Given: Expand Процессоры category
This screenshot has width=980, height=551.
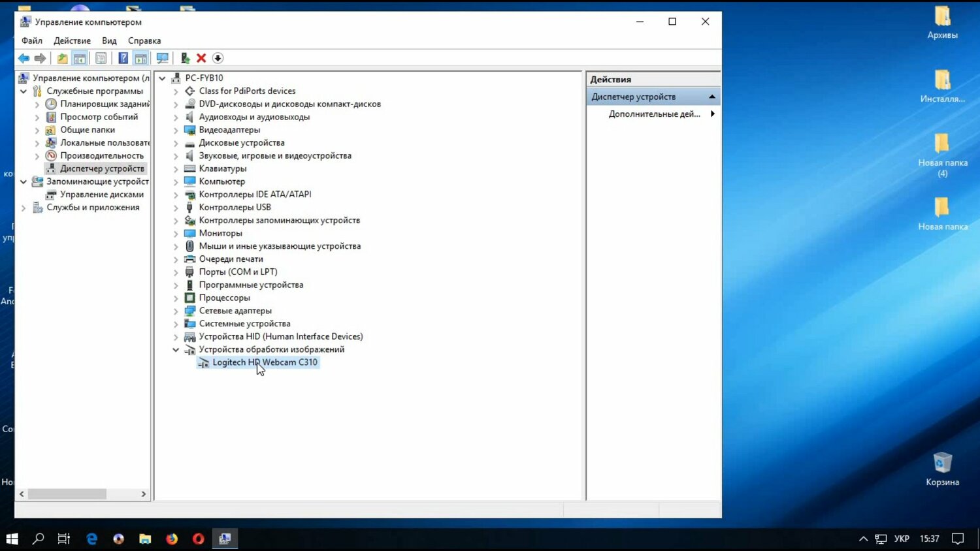Looking at the screenshot, I should pyautogui.click(x=176, y=298).
